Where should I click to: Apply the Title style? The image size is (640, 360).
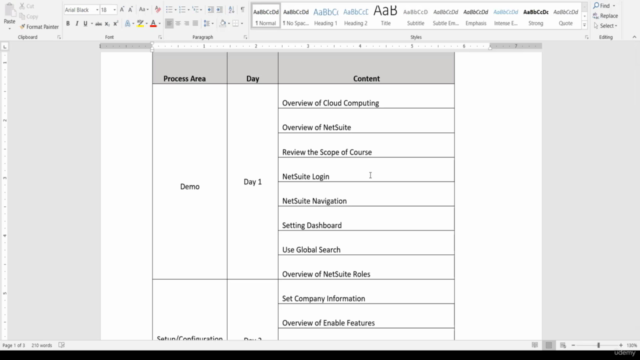coord(386,16)
